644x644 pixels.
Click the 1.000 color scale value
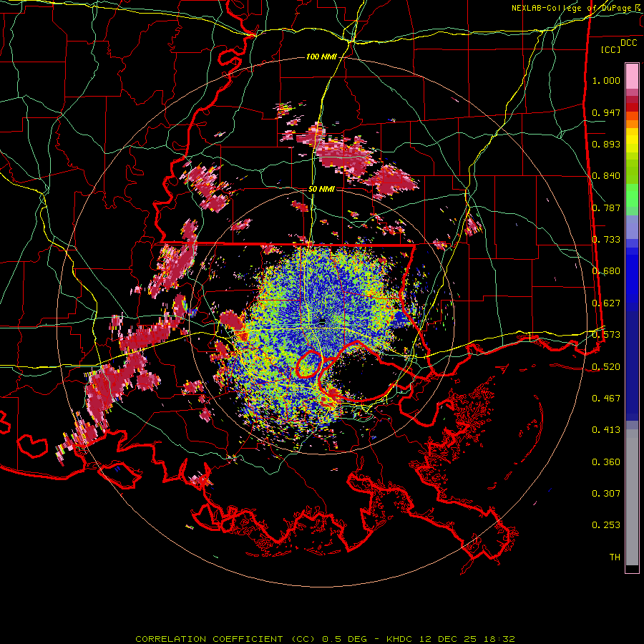click(x=606, y=80)
